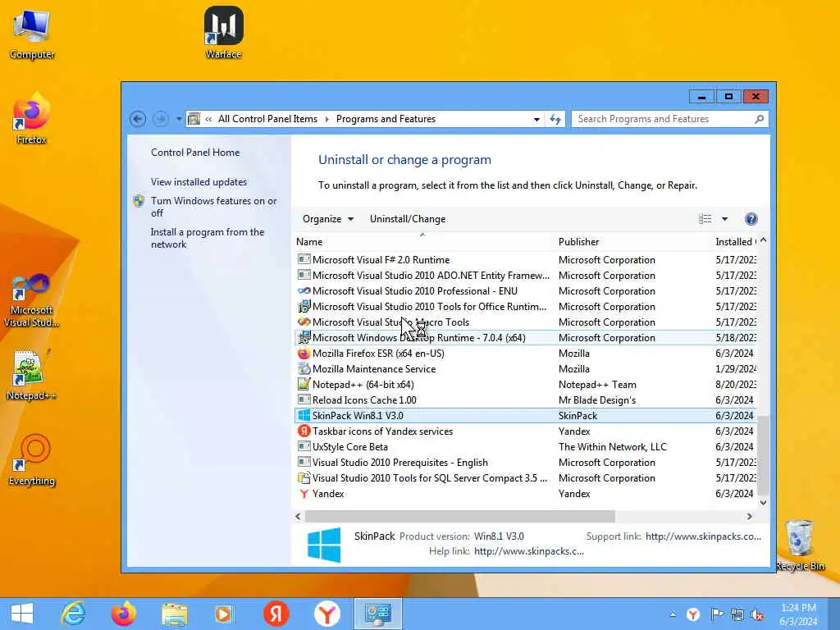Select the Notepad++ desktop shortcut
The width and height of the screenshot is (840, 630).
point(32,375)
